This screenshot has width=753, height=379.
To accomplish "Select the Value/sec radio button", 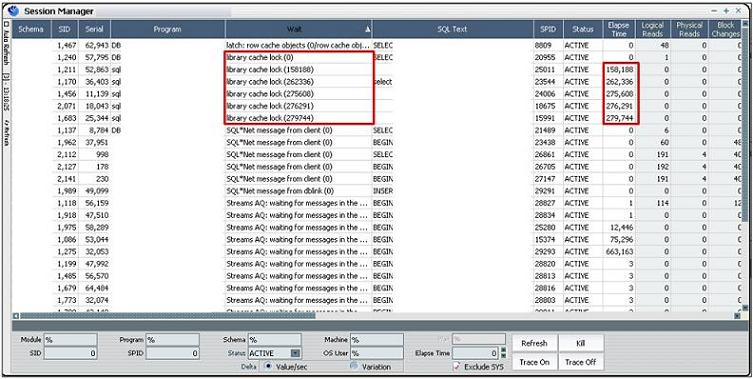I will [x=267, y=366].
